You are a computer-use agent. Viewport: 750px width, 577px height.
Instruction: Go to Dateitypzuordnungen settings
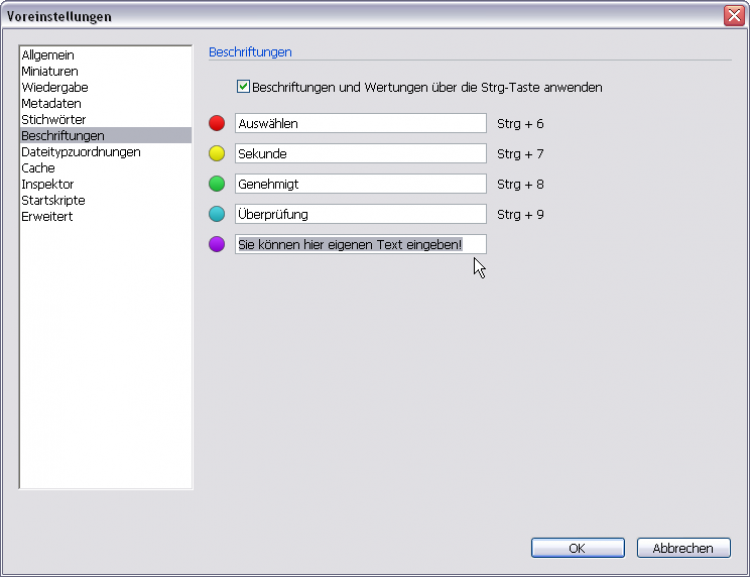click(81, 152)
